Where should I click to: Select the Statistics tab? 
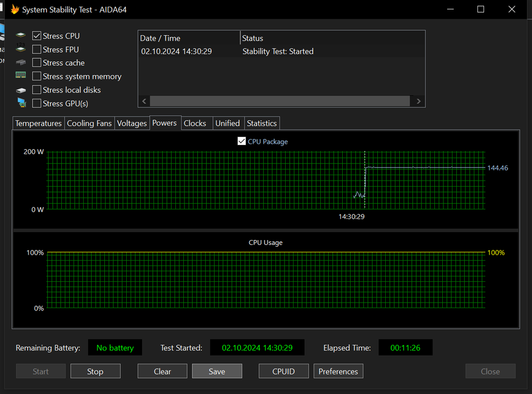261,123
